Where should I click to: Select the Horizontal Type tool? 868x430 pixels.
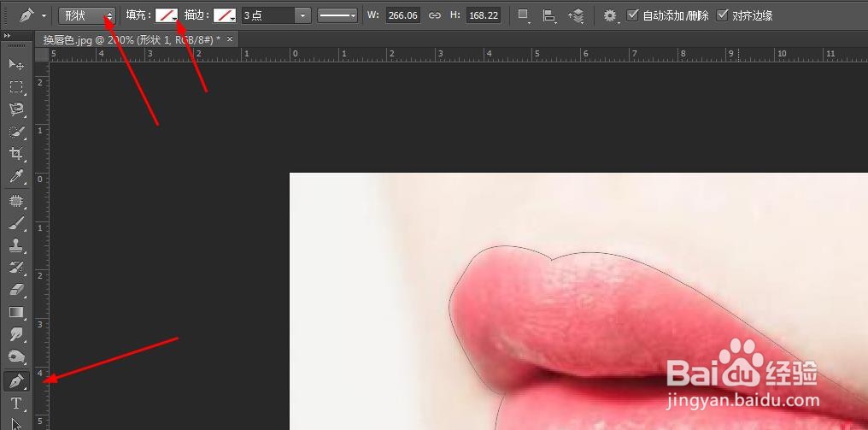click(x=16, y=404)
